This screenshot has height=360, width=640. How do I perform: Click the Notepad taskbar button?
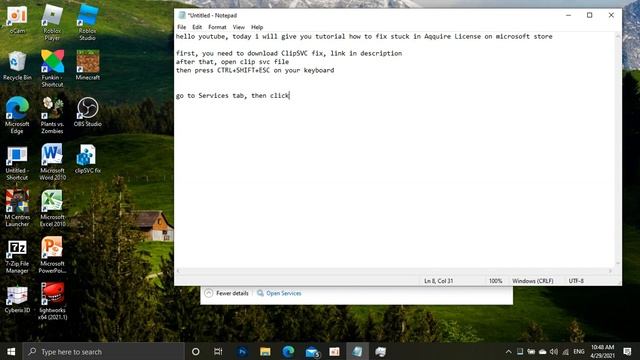[358, 351]
